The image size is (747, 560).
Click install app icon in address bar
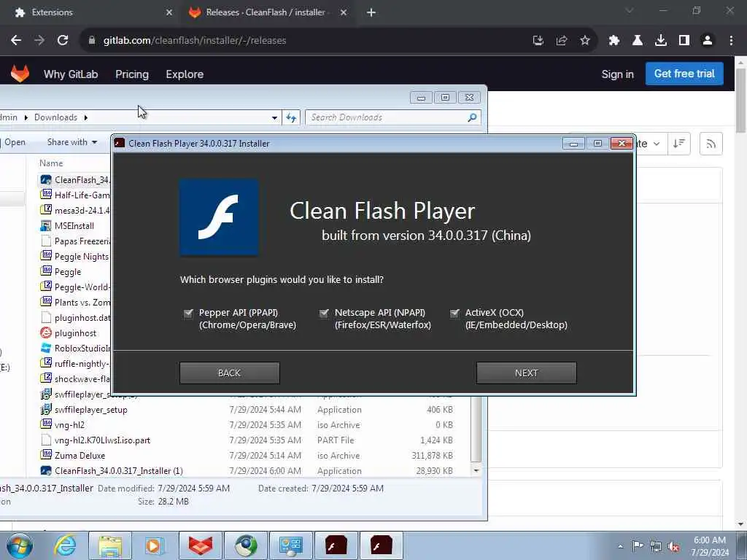[538, 41]
